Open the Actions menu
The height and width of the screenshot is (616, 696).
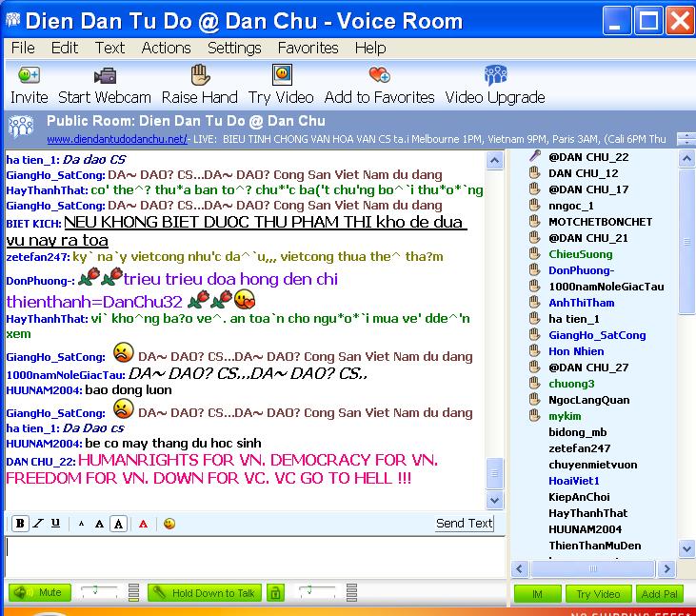pos(166,48)
